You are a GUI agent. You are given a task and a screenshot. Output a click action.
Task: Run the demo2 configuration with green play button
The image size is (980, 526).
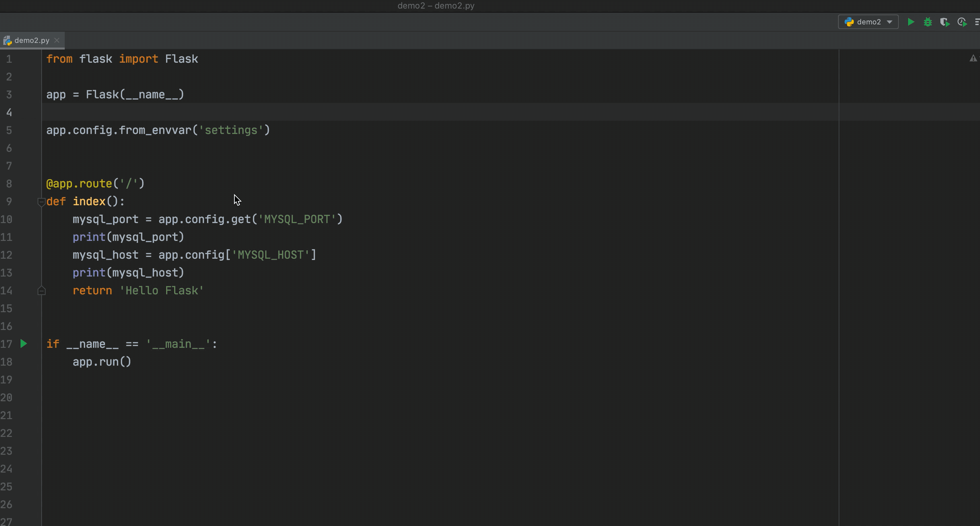coord(911,22)
